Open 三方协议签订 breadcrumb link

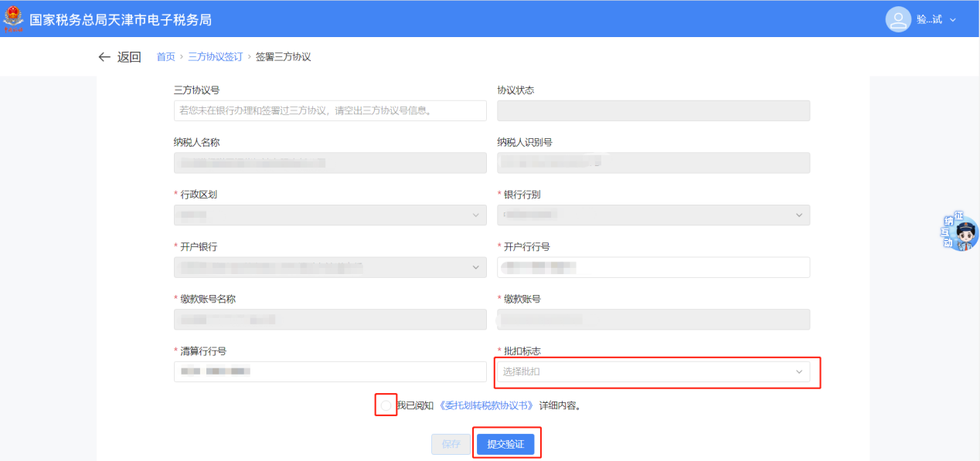[215, 57]
